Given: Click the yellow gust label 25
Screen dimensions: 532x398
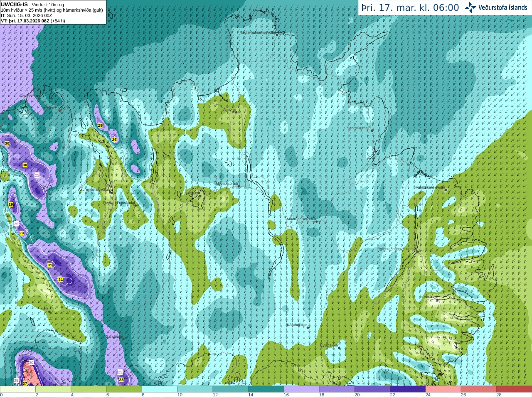Looking at the screenshot, I should click(x=100, y=125).
